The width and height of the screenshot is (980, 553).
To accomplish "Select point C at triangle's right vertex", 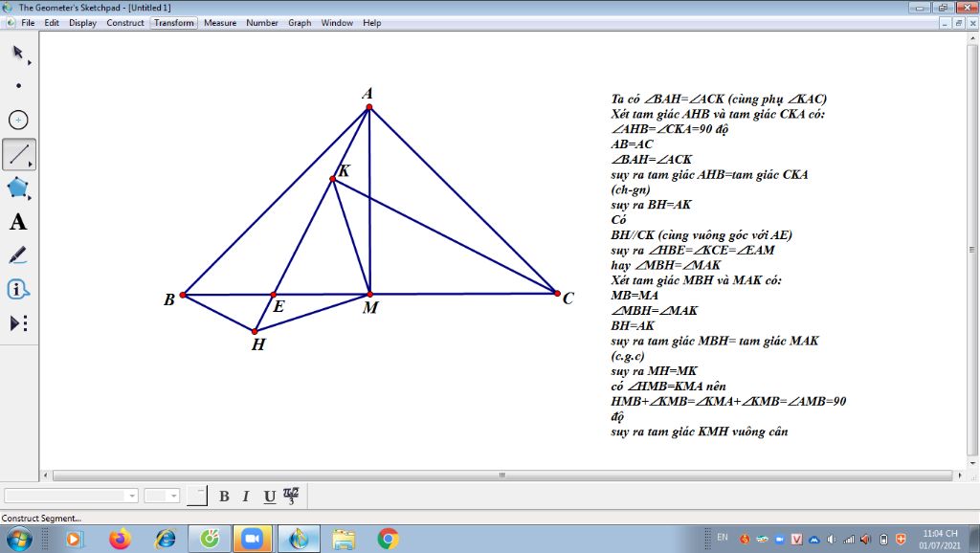I will click(557, 293).
